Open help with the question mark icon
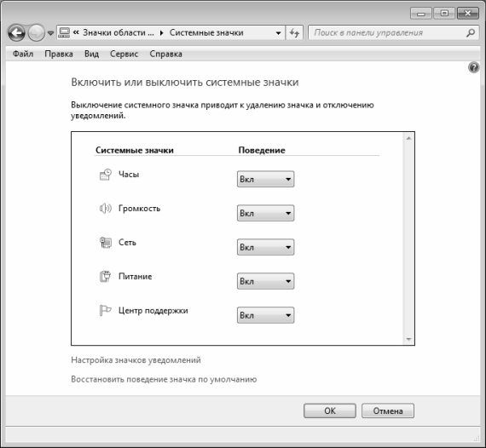This screenshot has height=448, width=486. click(x=473, y=67)
